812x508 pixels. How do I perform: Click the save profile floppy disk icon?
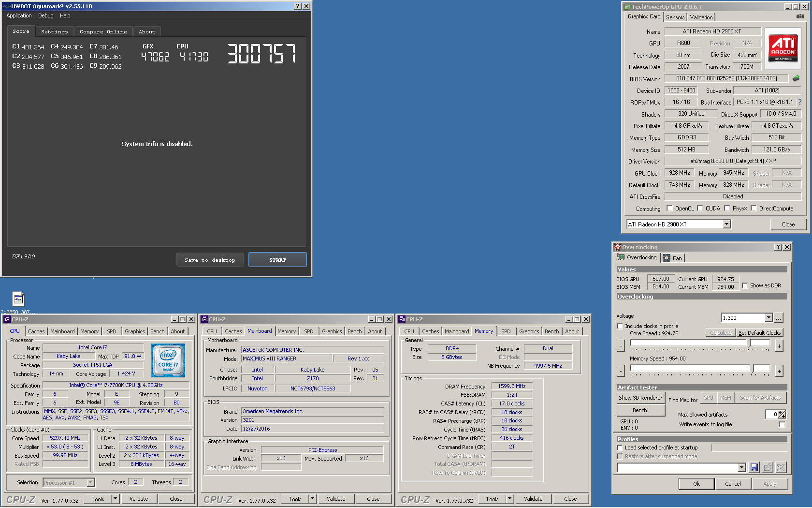754,467
